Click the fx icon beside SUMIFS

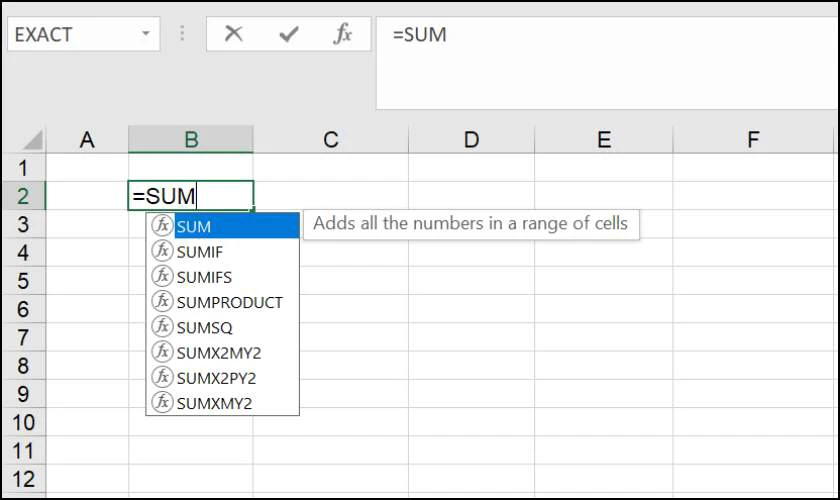(162, 275)
